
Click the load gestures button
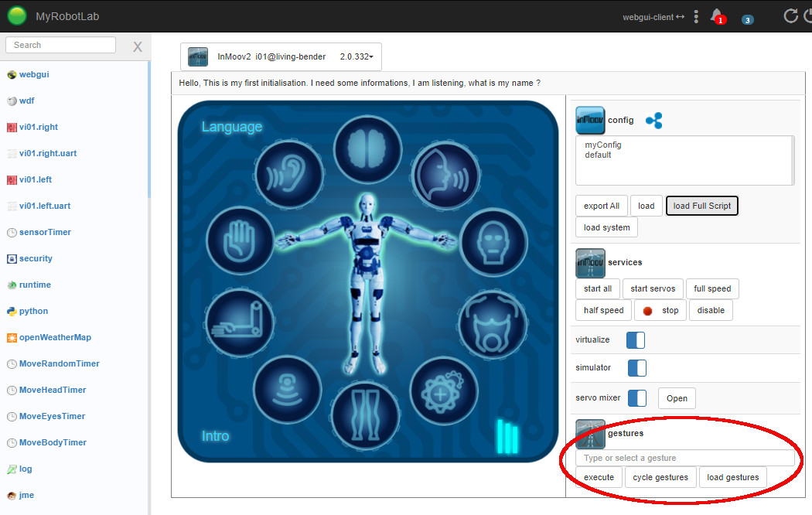[x=733, y=477]
